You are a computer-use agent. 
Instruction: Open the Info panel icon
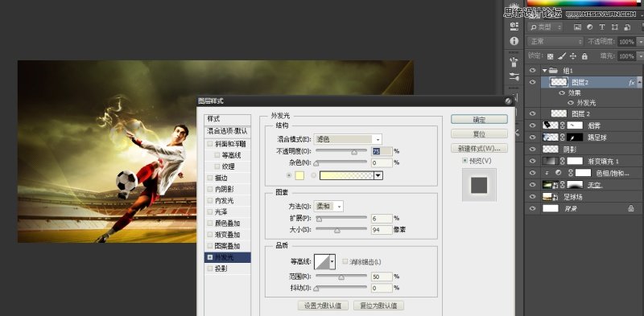(x=514, y=41)
